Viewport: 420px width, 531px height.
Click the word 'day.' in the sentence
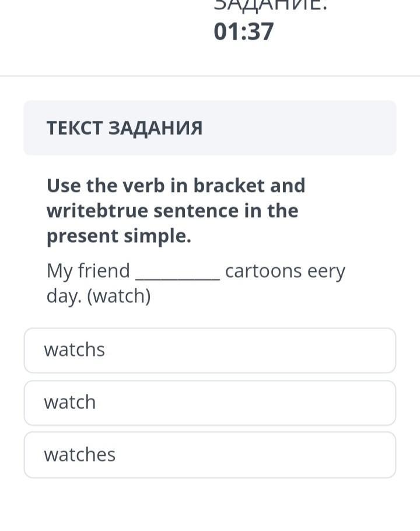[x=63, y=296]
